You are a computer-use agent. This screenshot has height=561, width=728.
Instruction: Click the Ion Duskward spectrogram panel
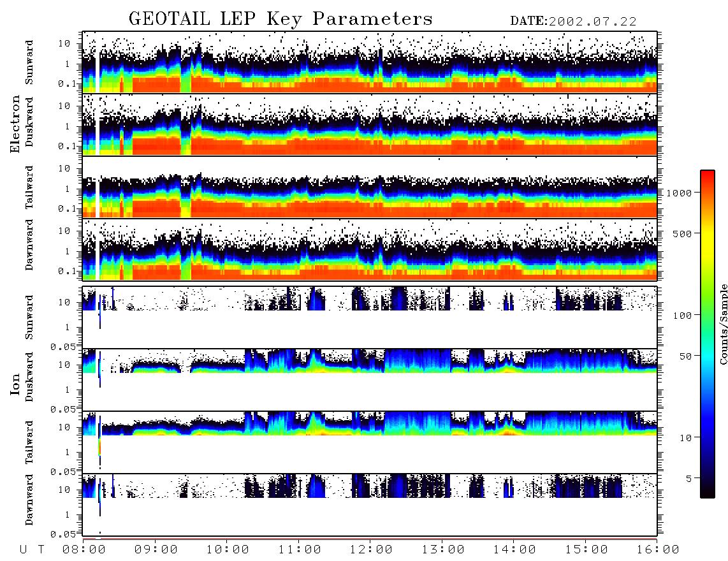[370, 379]
